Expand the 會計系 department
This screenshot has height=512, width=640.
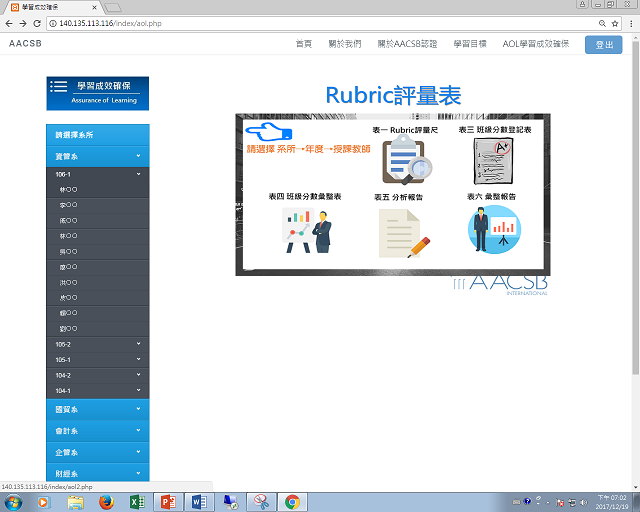pos(98,431)
